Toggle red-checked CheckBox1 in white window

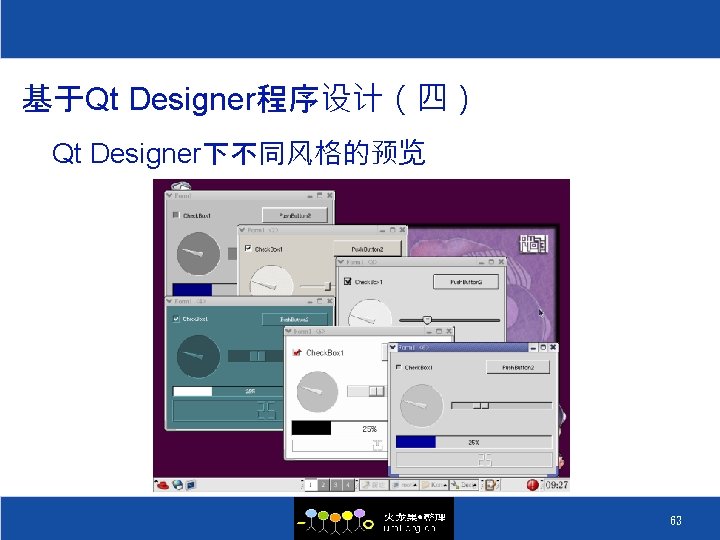coord(297,353)
